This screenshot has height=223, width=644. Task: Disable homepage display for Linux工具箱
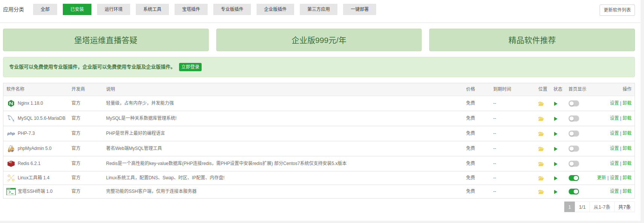click(574, 178)
